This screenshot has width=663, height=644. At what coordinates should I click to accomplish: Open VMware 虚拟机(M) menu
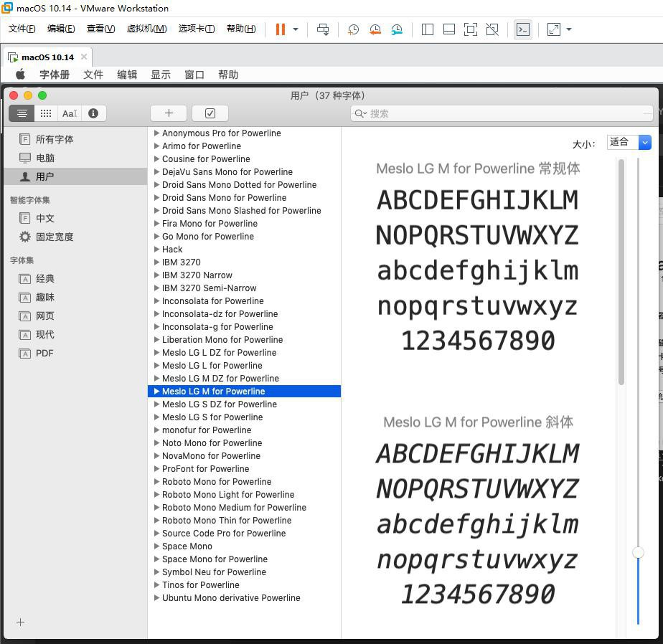point(146,29)
